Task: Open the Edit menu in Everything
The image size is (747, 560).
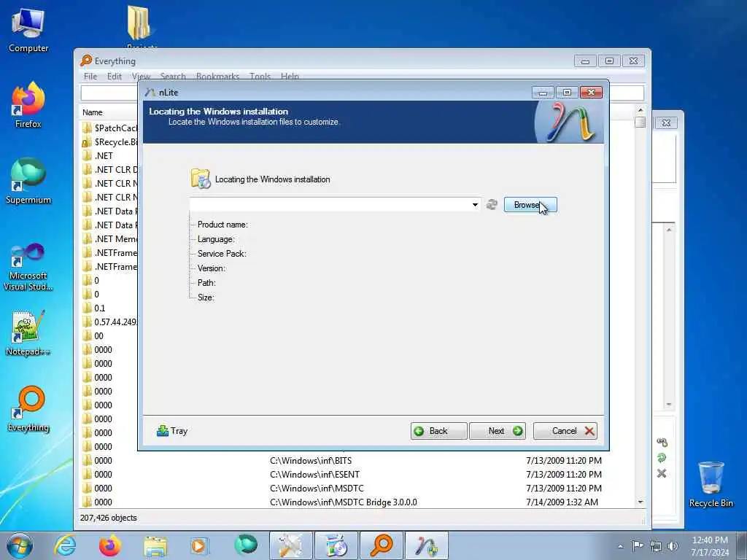Action: [115, 76]
